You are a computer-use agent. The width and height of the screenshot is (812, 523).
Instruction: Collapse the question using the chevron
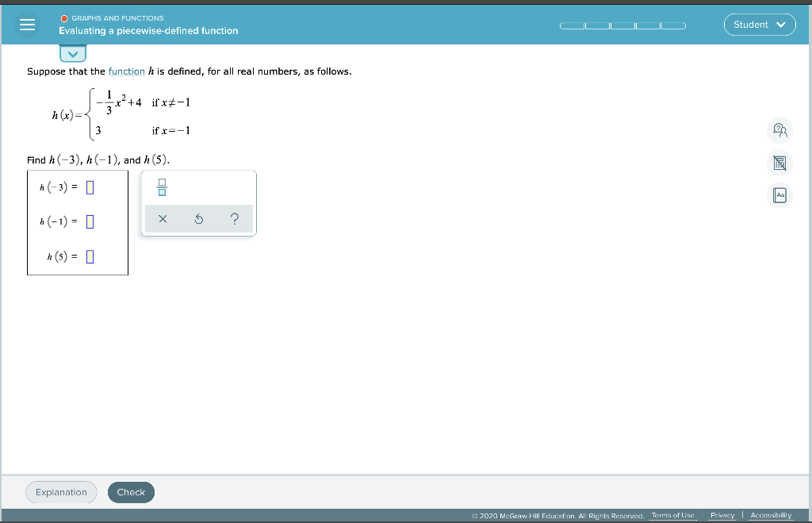pyautogui.click(x=73, y=53)
